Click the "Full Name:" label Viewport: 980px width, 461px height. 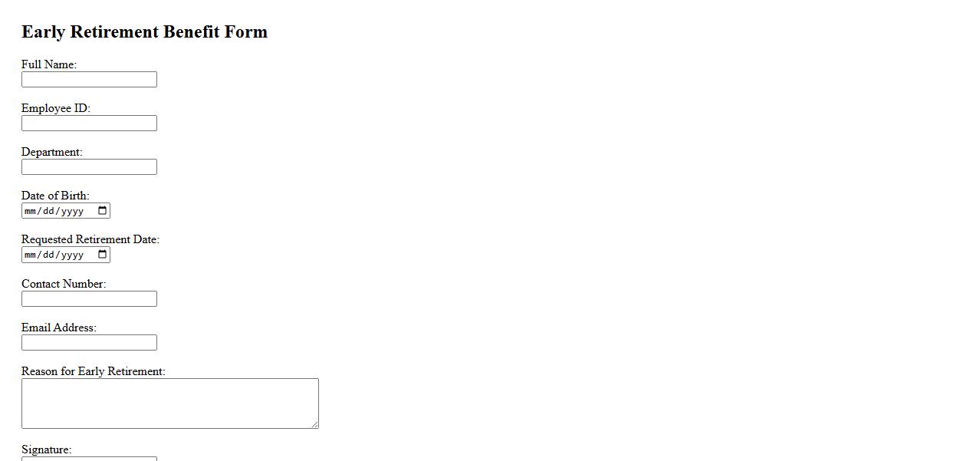[49, 64]
